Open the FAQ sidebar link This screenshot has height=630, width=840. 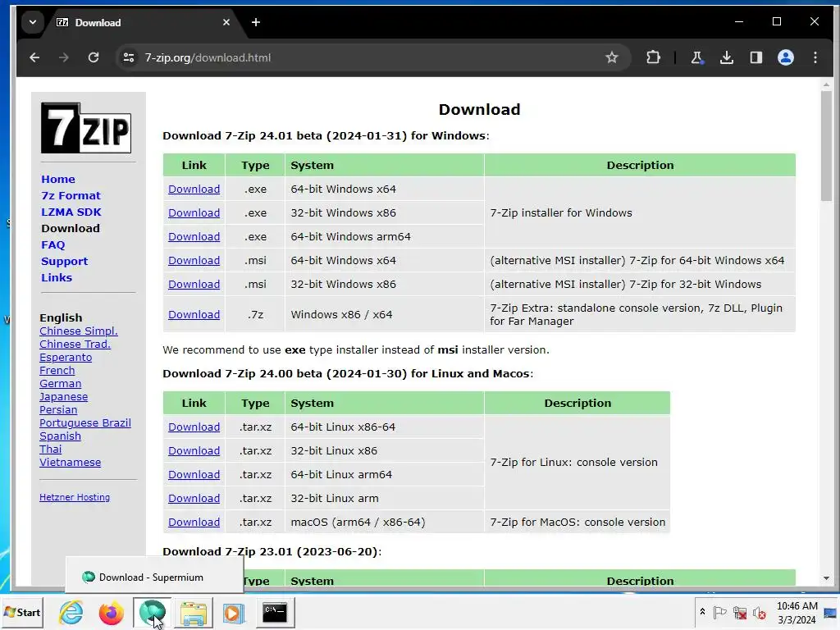coord(53,244)
